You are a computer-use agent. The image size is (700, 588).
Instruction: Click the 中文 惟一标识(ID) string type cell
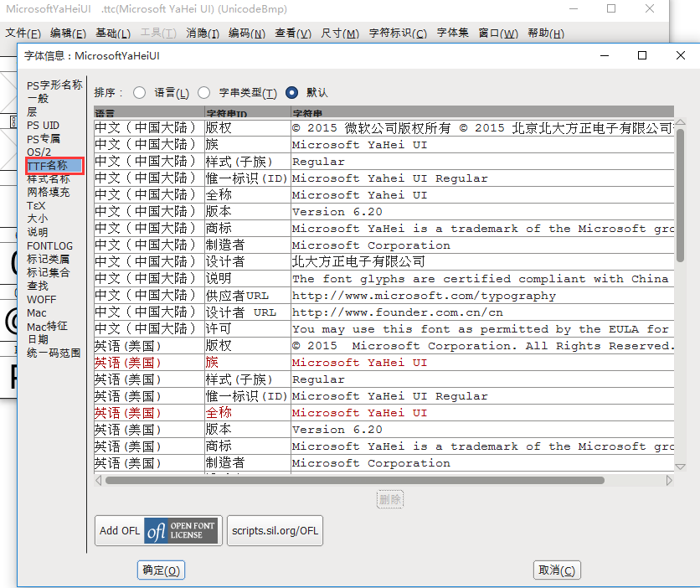pos(247,178)
